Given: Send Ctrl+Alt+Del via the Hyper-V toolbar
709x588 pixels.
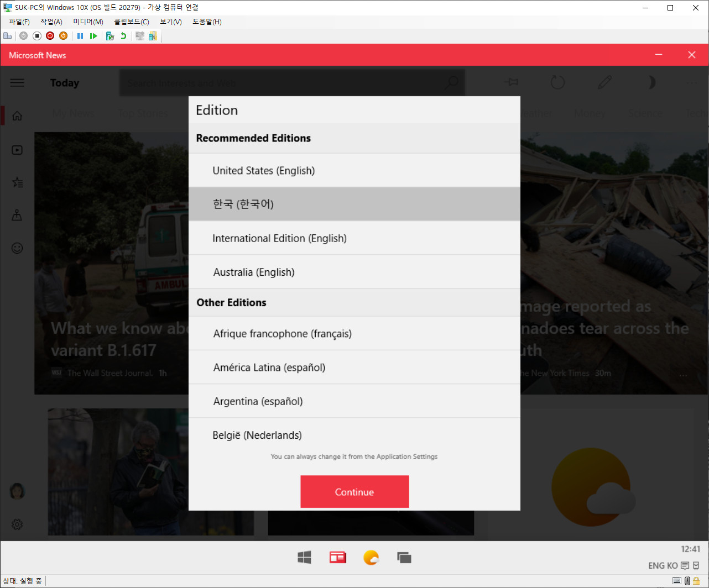Looking at the screenshot, I should click(x=7, y=36).
